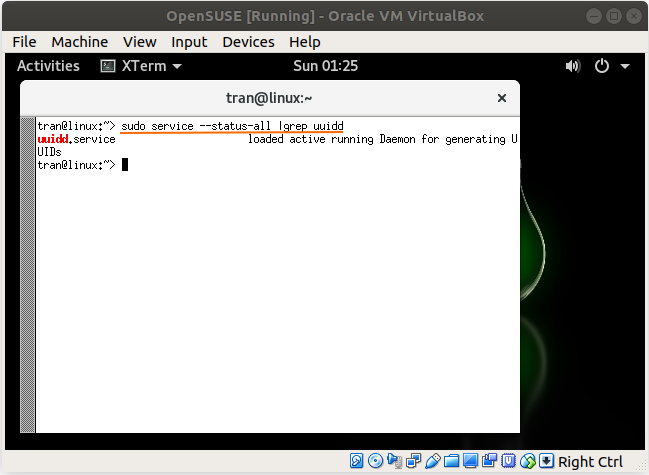Image resolution: width=649 pixels, height=475 pixels.
Task: Click the XTerm terminal icon in top bar
Action: [x=108, y=66]
